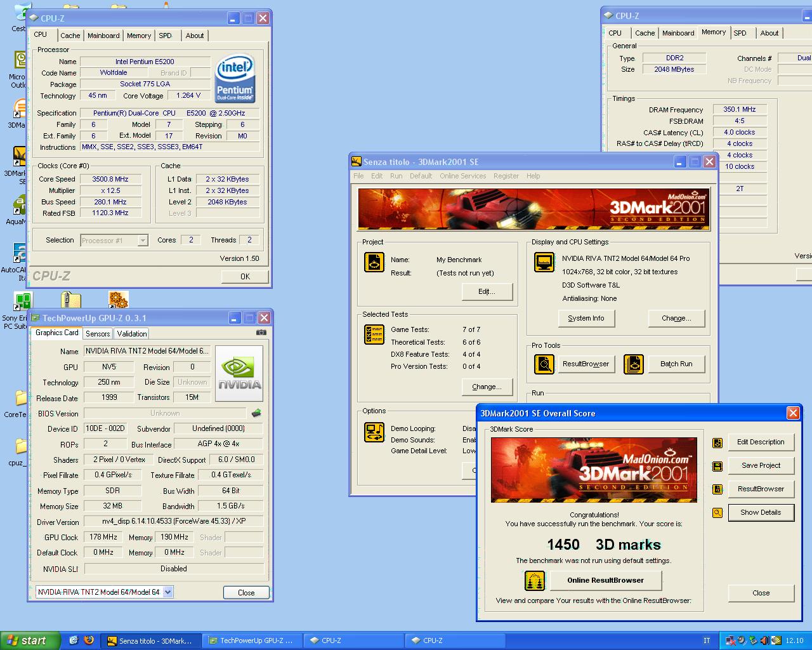The width and height of the screenshot is (812, 650).
Task: Click the Internet Explorer quick launch icon
Action: pyautogui.click(x=74, y=640)
